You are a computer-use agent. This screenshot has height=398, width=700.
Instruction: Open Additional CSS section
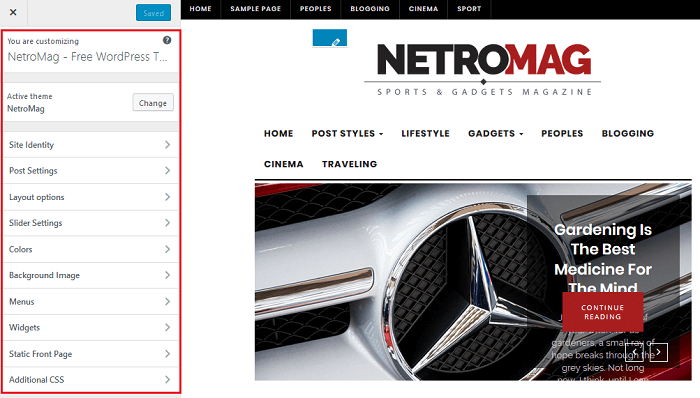(x=91, y=380)
